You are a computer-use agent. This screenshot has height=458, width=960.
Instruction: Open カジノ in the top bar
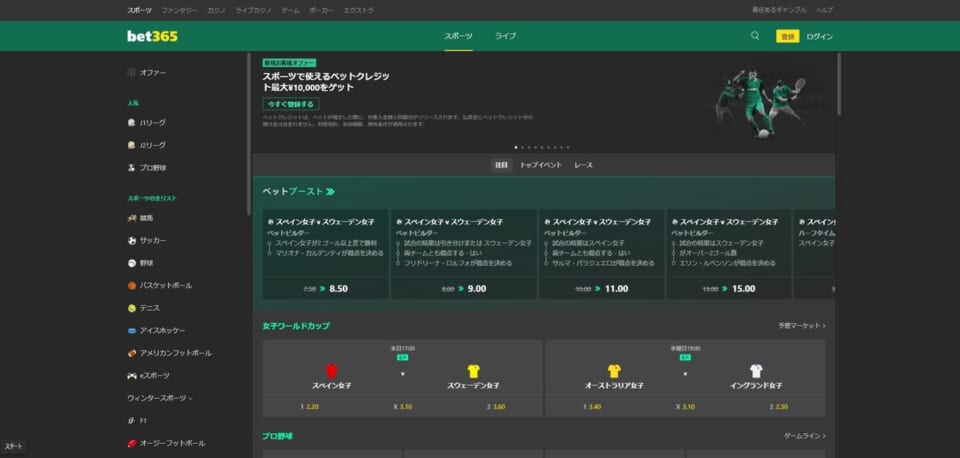(x=216, y=10)
